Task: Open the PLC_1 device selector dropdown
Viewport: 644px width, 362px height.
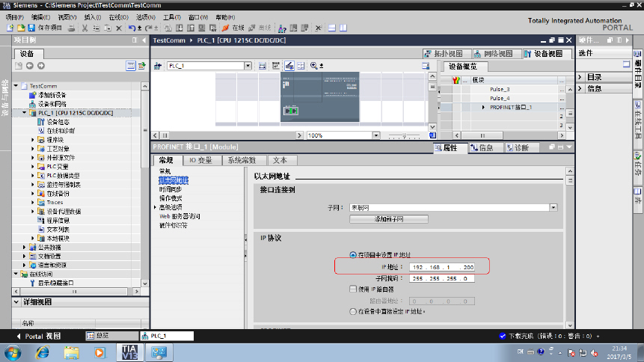Action: [x=248, y=66]
